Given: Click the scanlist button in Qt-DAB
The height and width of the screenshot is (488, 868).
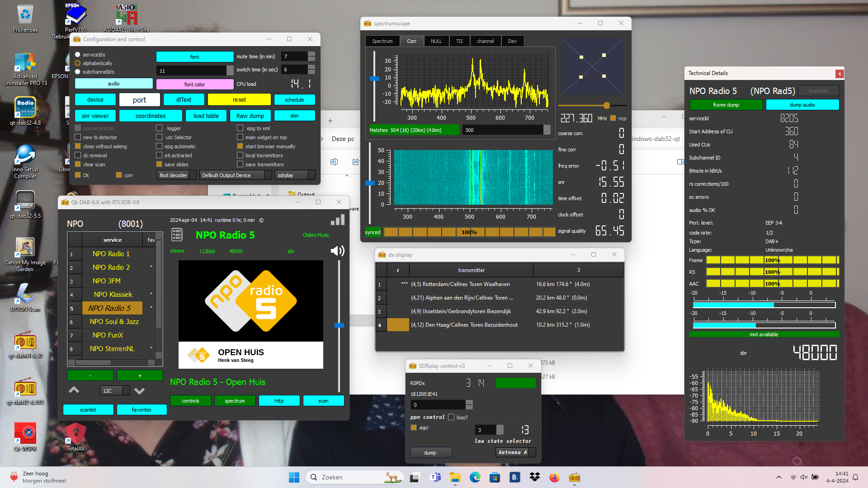Looking at the screenshot, I should point(88,410).
